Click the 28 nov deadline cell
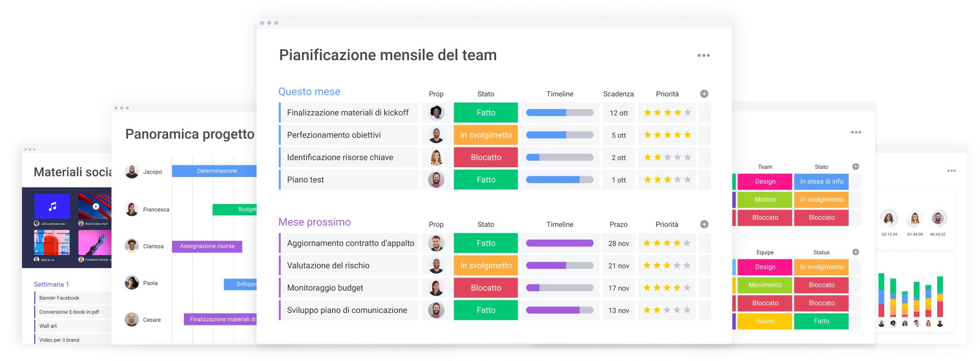Viewport: 980px width, 361px height. 618,243
